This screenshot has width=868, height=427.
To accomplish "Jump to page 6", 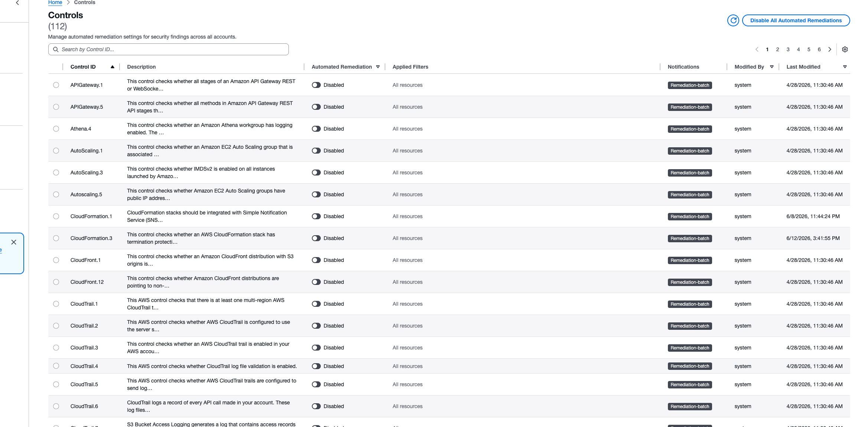I will pyautogui.click(x=819, y=49).
